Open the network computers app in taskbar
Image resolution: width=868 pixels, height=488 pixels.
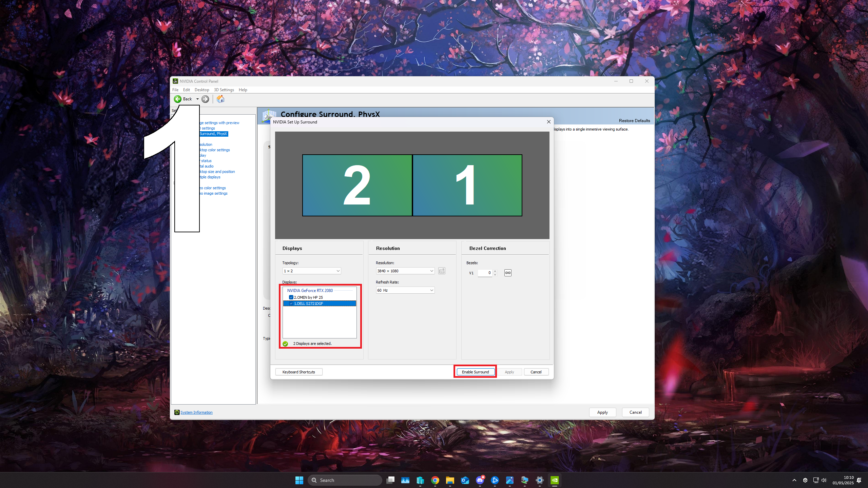coord(525,480)
